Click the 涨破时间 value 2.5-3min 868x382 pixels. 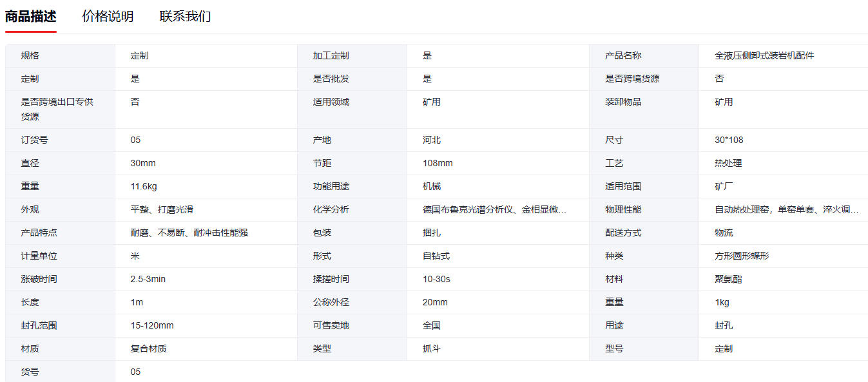(x=148, y=280)
